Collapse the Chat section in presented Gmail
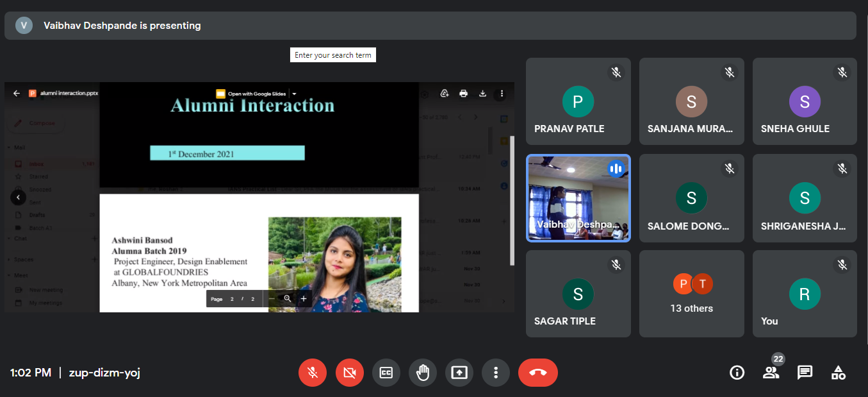This screenshot has width=868, height=397. point(8,239)
